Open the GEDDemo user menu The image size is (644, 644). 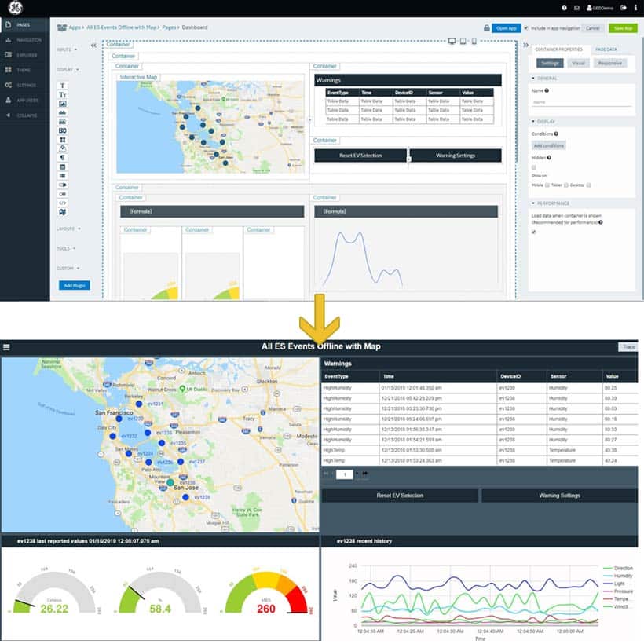pos(600,8)
